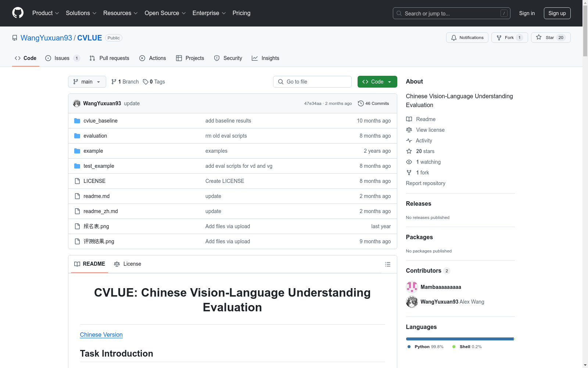Image resolution: width=588 pixels, height=368 pixels.
Task: Switch to the Pull requests tab
Action: pos(110,58)
